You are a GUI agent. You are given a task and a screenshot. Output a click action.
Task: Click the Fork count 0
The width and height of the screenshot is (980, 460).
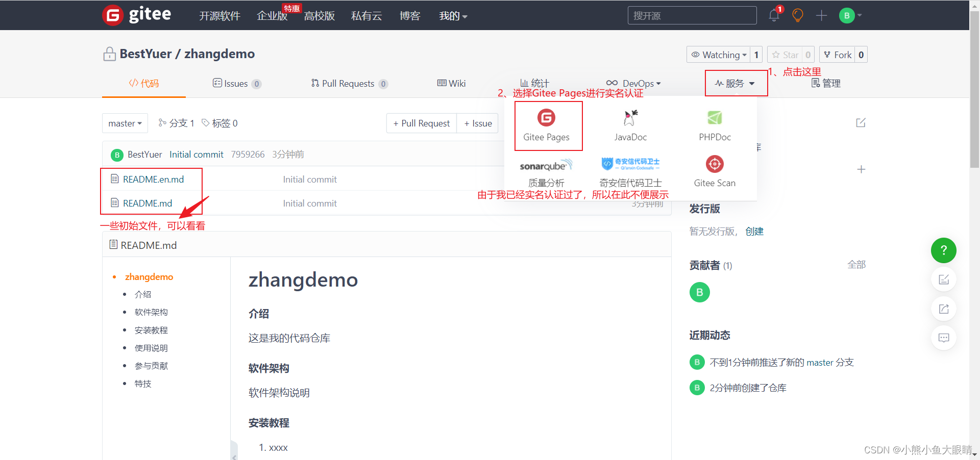[861, 55]
